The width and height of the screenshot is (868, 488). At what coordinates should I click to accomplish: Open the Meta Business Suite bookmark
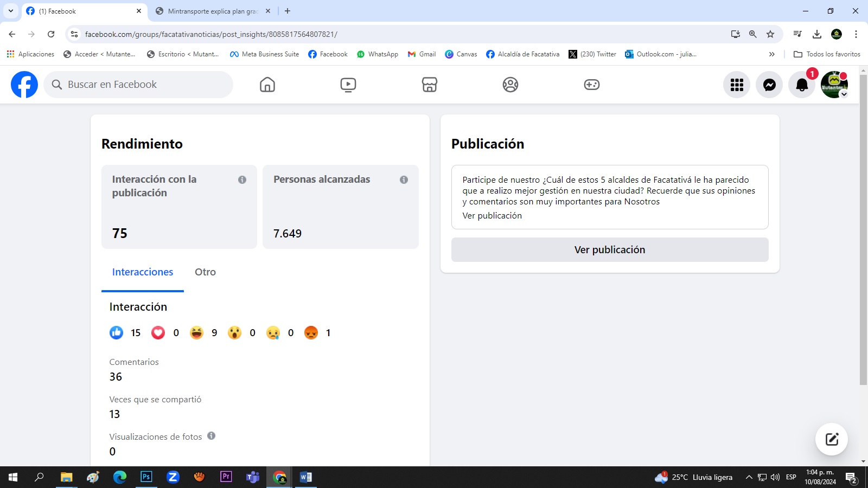point(264,54)
